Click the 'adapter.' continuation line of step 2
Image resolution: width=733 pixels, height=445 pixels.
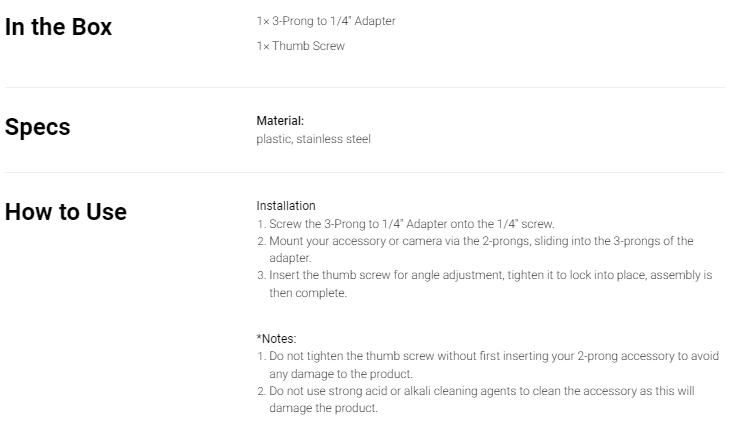click(x=290, y=258)
